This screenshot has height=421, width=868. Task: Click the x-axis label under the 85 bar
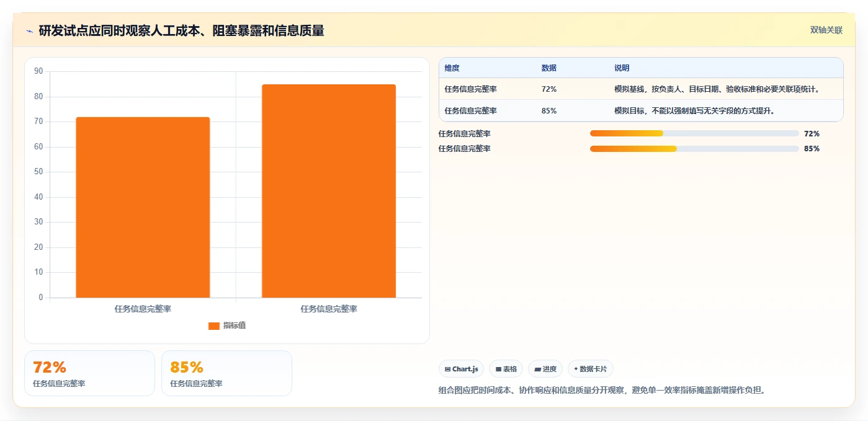[329, 309]
